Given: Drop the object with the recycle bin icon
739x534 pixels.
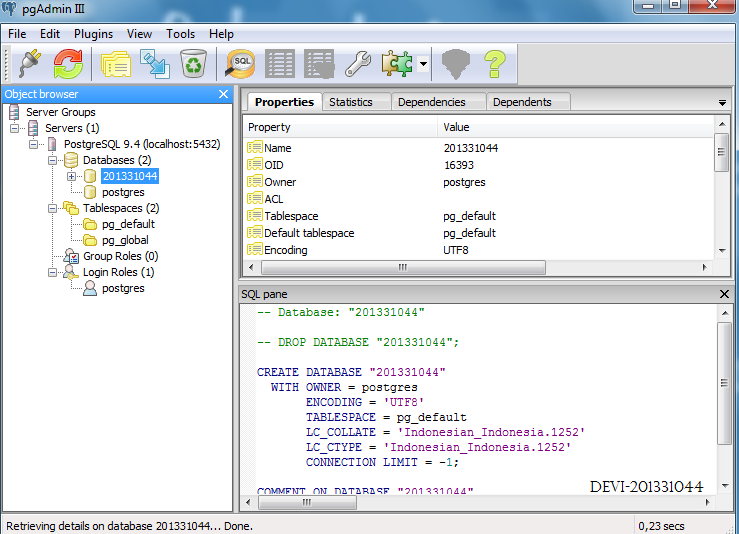Looking at the screenshot, I should [x=193, y=64].
